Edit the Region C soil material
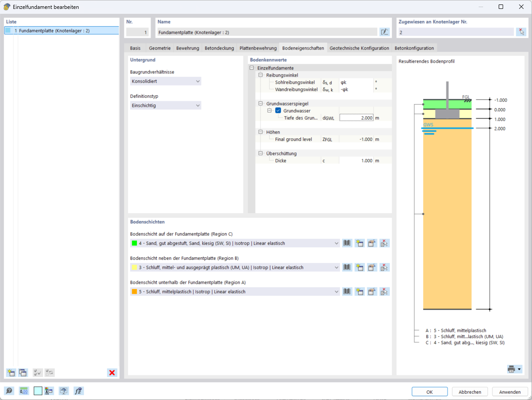This screenshot has width=532, height=400. click(372, 243)
